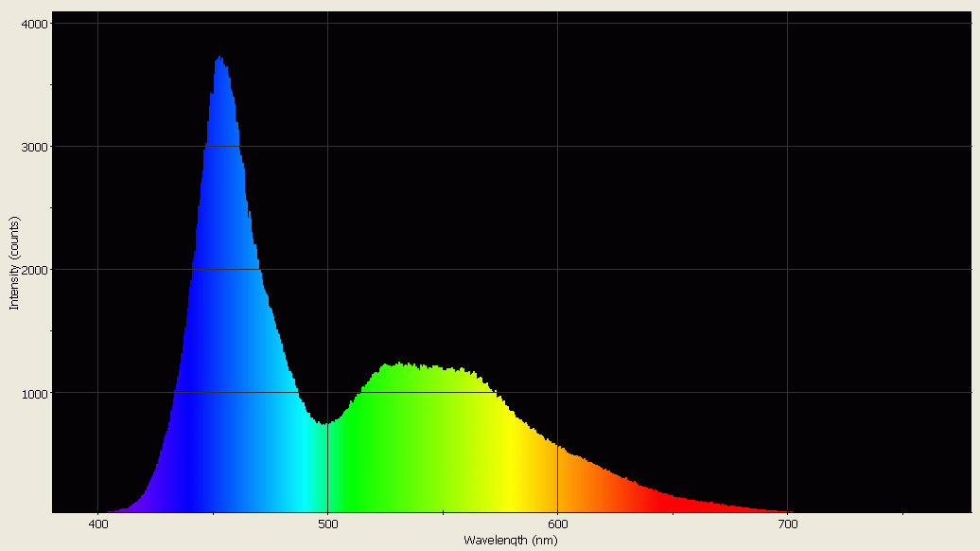Click the 1000-count horizontal gridline

pyautogui.click(x=662, y=391)
